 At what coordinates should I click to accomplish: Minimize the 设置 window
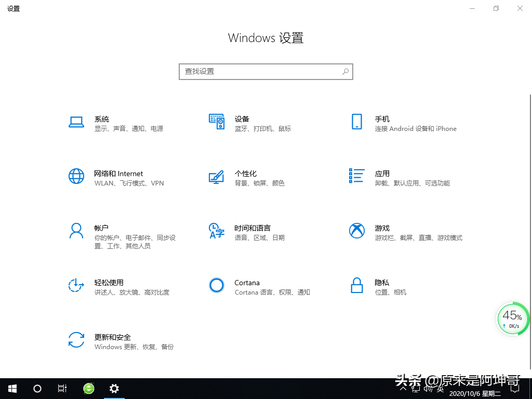tap(472, 8)
